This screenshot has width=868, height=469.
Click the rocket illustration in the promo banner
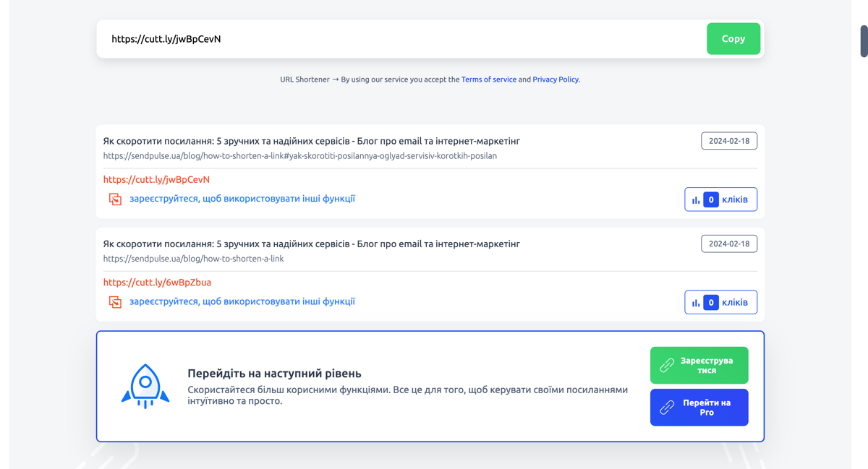[x=145, y=385]
